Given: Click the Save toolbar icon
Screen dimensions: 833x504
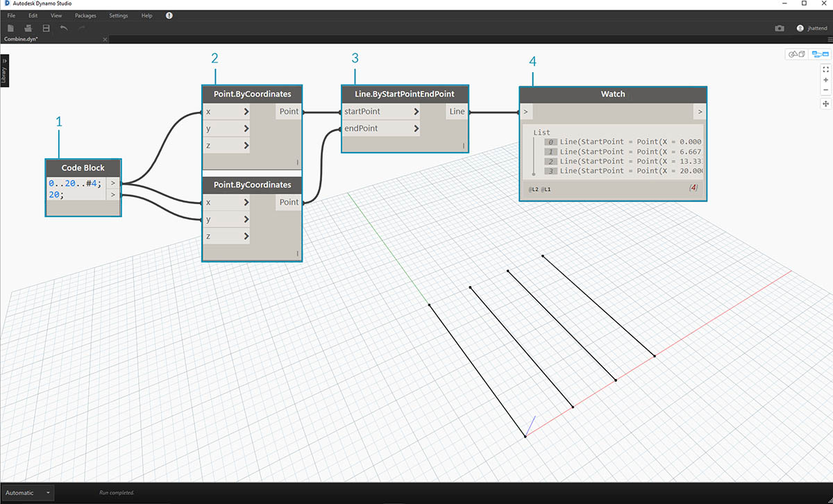Looking at the screenshot, I should tap(46, 28).
